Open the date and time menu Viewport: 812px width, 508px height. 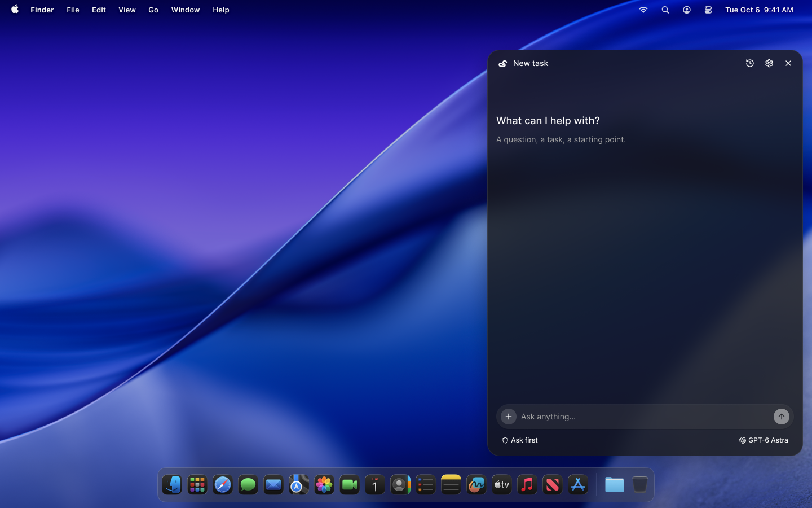click(759, 10)
